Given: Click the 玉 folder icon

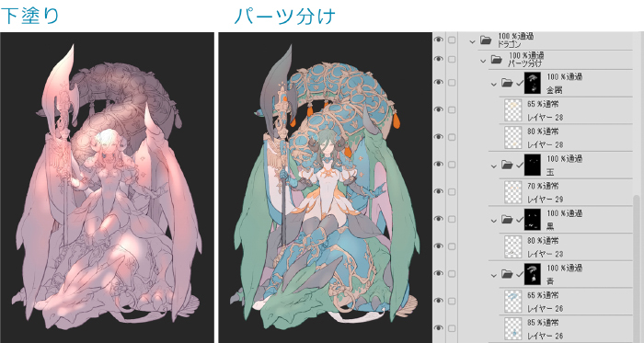Looking at the screenshot, I should click(x=507, y=166).
